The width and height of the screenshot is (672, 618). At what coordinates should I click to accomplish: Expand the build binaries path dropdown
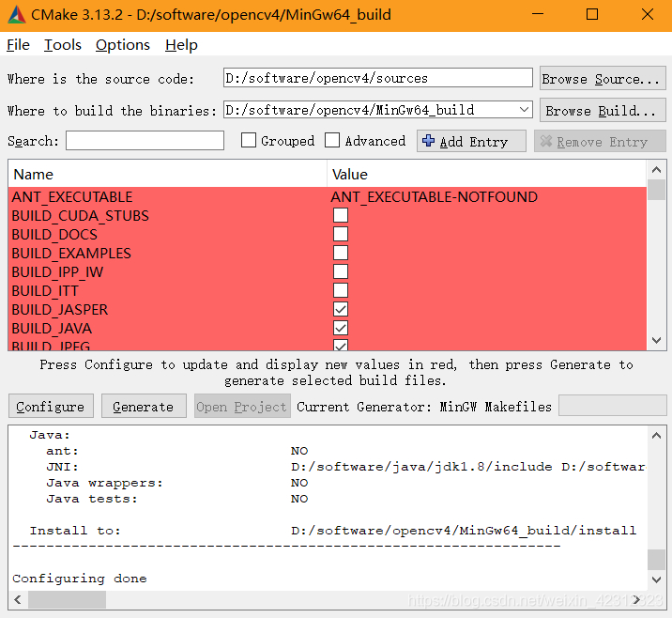click(x=524, y=110)
